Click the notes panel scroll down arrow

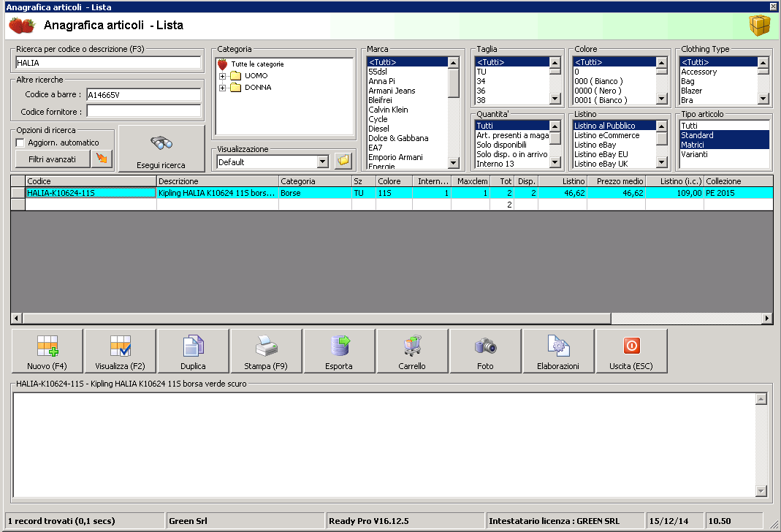coord(761,491)
